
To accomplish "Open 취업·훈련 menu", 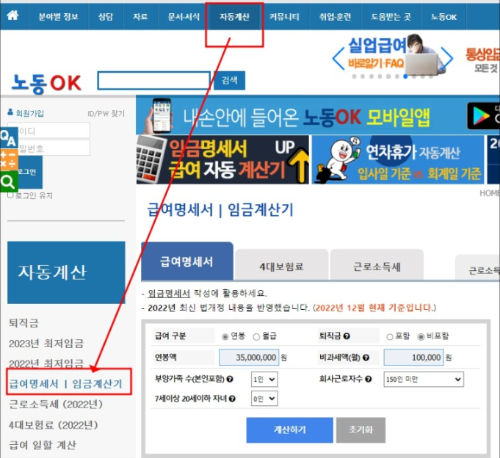I will click(x=335, y=17).
